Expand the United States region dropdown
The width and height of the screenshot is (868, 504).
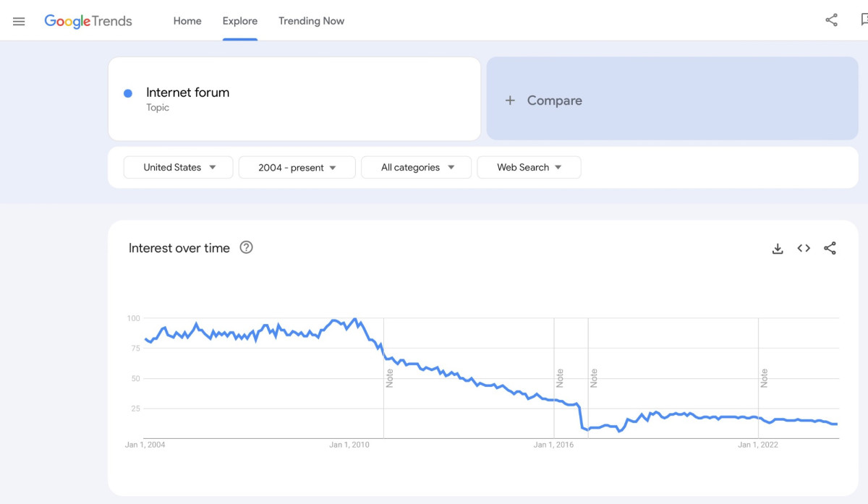(179, 167)
